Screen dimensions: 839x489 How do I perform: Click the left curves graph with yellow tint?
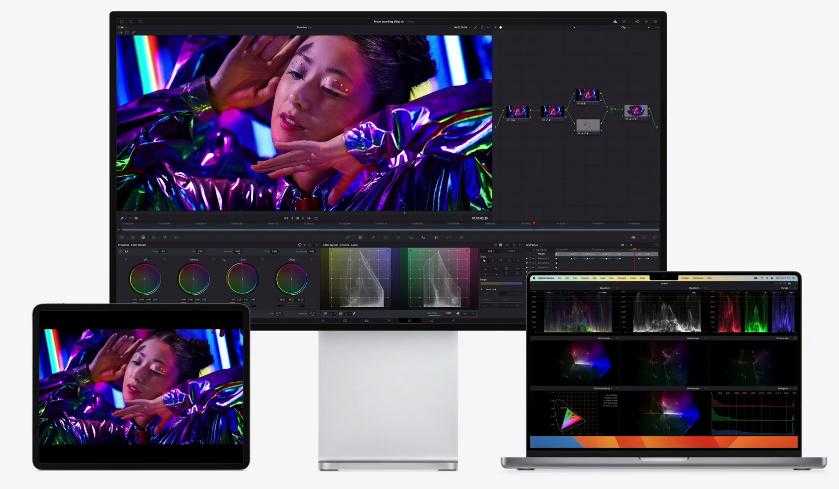coord(355,279)
